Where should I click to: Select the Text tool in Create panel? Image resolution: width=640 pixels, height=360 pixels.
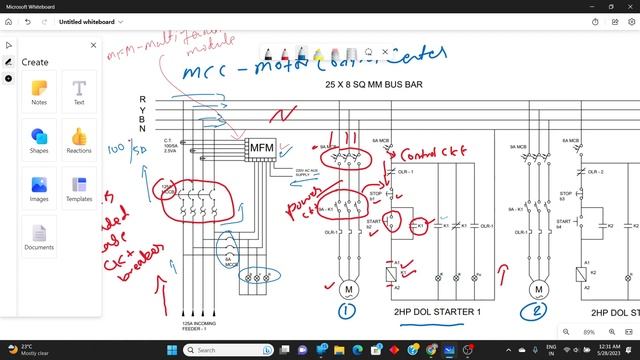pos(79,92)
